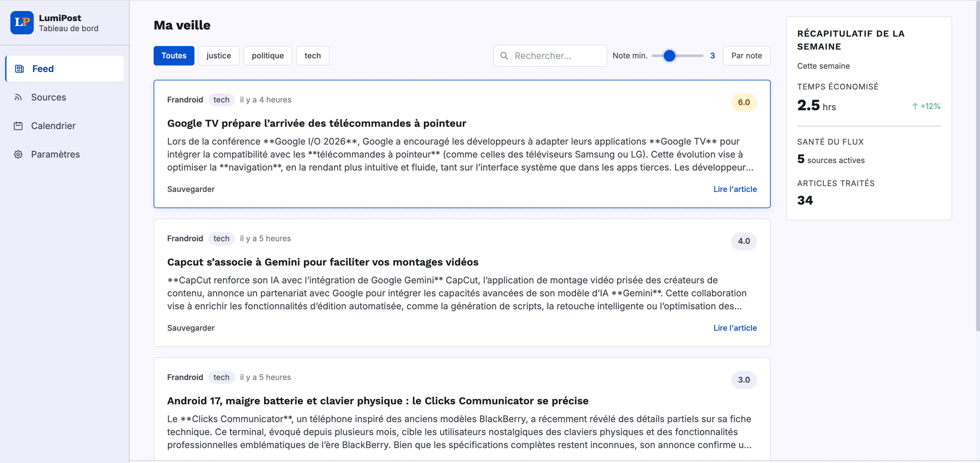Click the 34 articles traités value
This screenshot has height=463, width=980.
805,201
